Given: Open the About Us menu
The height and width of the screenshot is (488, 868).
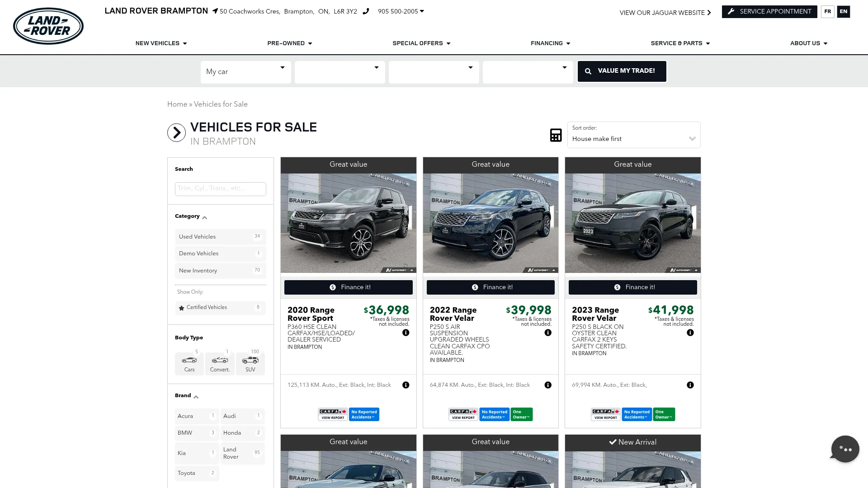Looking at the screenshot, I should click(809, 43).
